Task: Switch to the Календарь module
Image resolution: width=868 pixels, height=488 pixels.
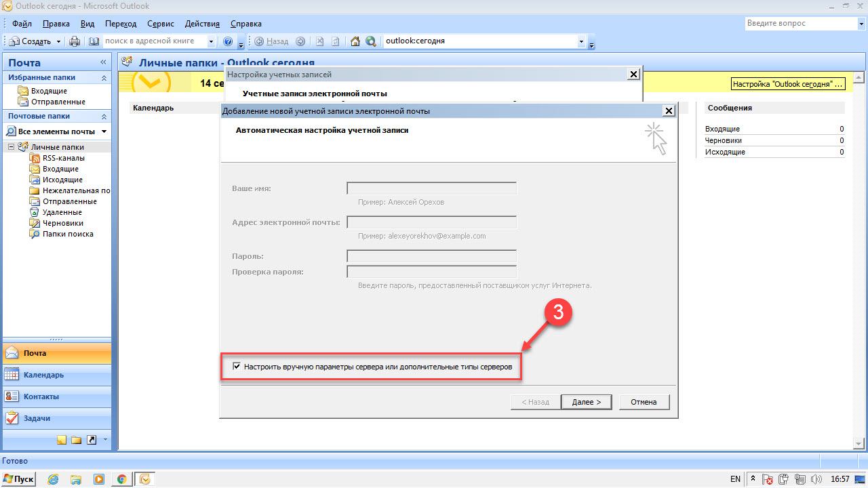Action: pos(57,375)
